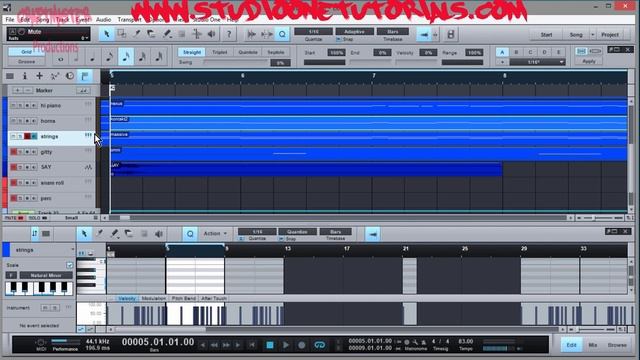Adjust the Swing slider
The height and width of the screenshot is (360, 640).
click(236, 62)
